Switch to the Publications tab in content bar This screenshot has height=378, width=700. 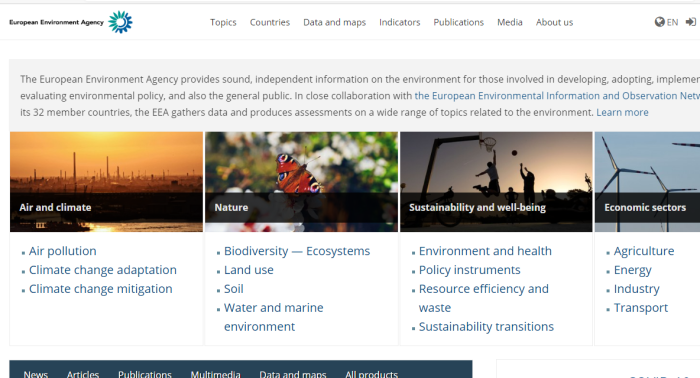(x=145, y=374)
